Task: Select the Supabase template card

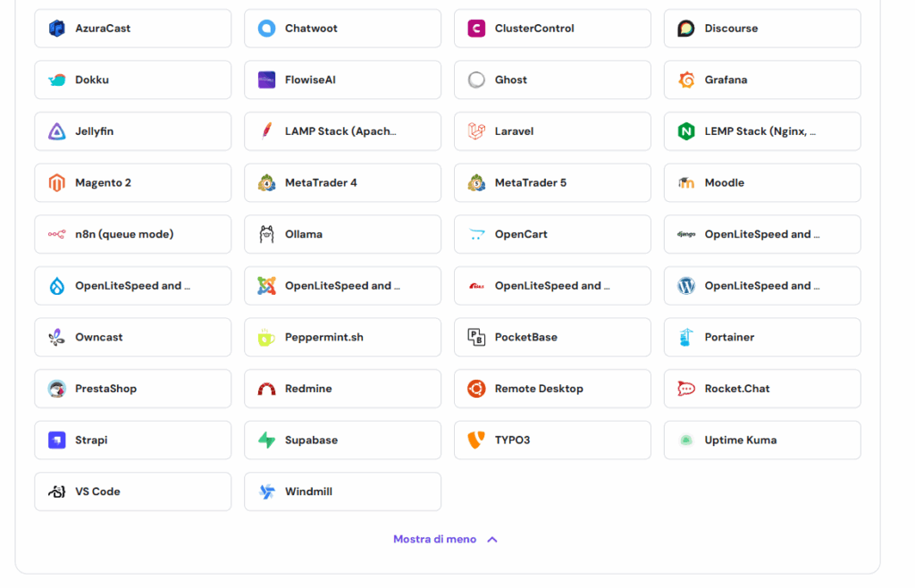Action: click(342, 440)
